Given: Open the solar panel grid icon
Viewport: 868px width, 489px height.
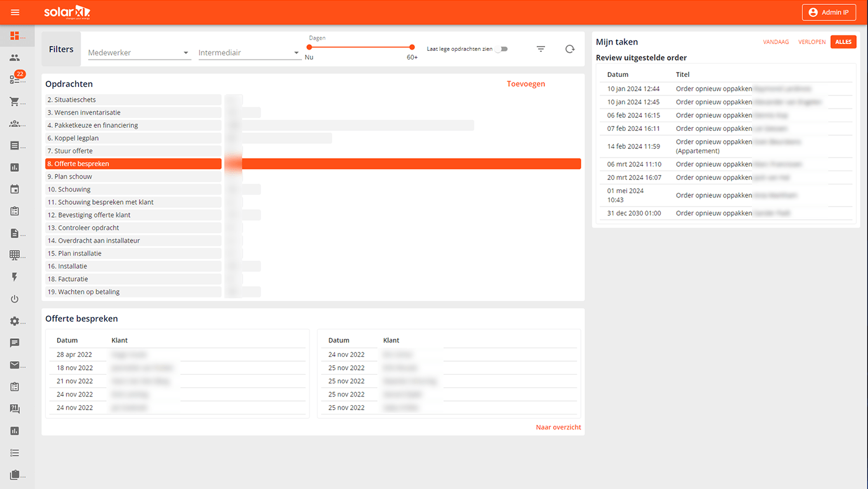Looking at the screenshot, I should point(15,255).
